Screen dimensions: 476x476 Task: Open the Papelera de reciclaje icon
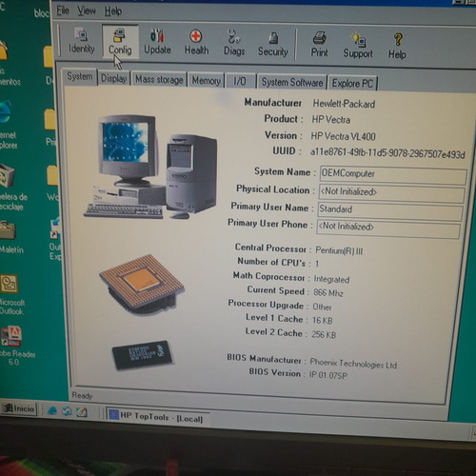(x=12, y=188)
